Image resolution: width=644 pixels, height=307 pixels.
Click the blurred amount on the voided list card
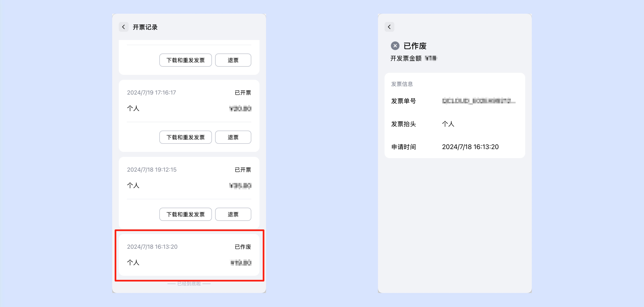point(241,263)
